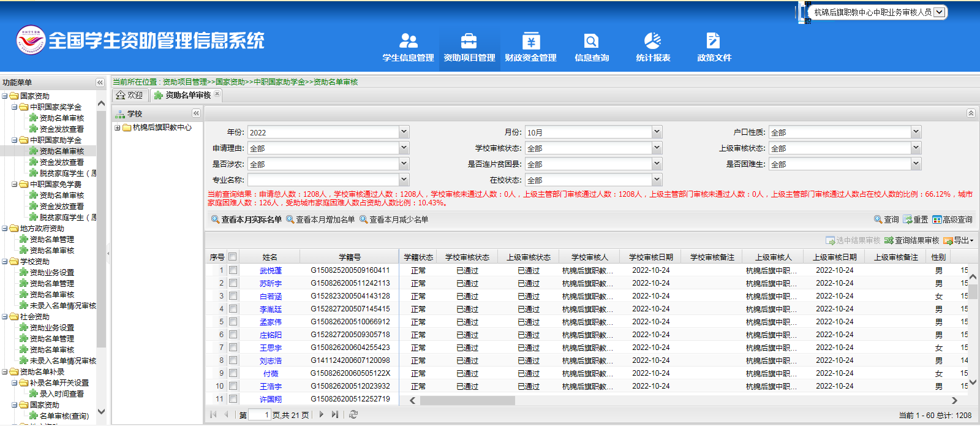Open the 政策文件 document icon
This screenshot has height=426, width=980.
(713, 41)
